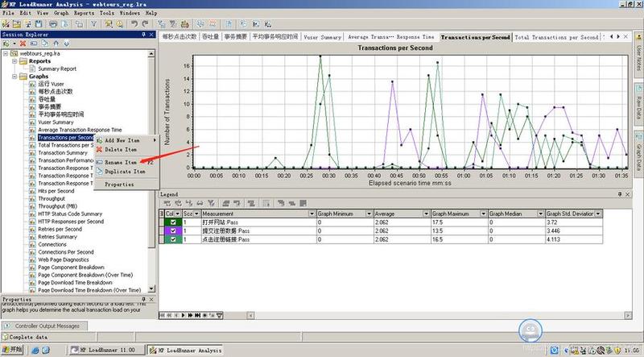This screenshot has height=357, width=644.
Task: Switch to Total Transactions per Second tab
Action: pyautogui.click(x=556, y=37)
